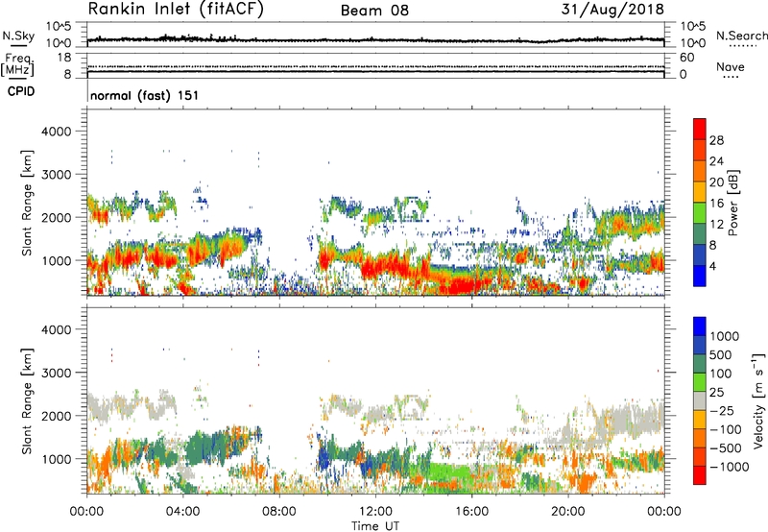This screenshot has width=768, height=532.
Task: Click the "Nave" legend label
Action: coord(731,66)
